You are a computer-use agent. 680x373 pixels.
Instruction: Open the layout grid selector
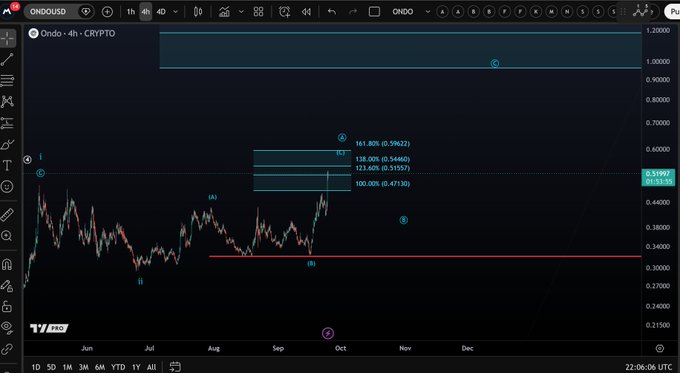258,12
